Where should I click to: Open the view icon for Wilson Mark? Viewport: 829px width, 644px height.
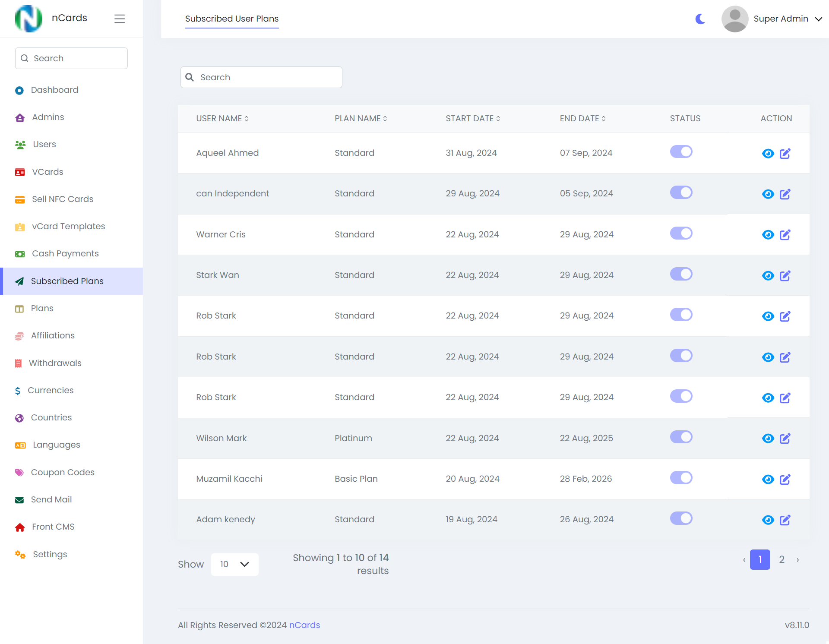(x=768, y=438)
